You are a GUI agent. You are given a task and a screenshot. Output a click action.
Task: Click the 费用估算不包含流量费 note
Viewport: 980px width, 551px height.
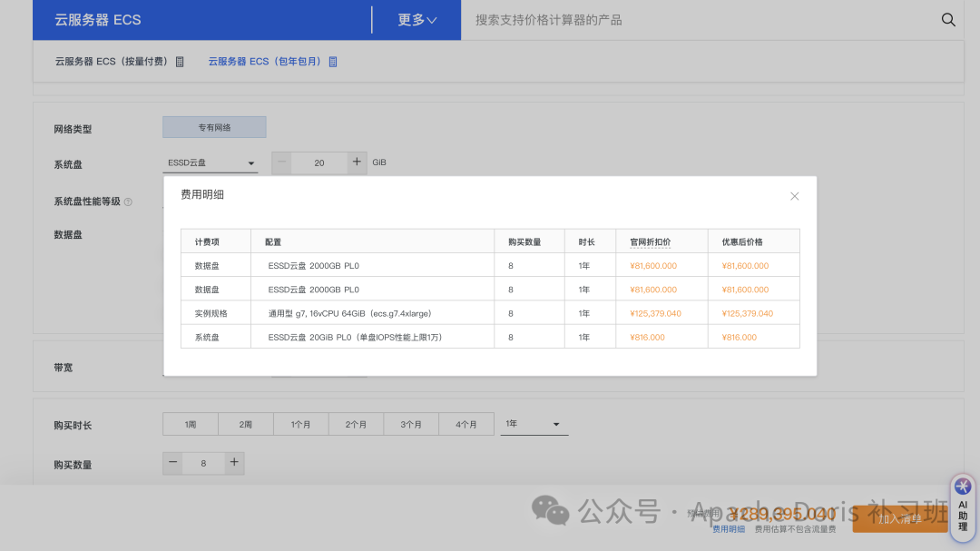795,529
